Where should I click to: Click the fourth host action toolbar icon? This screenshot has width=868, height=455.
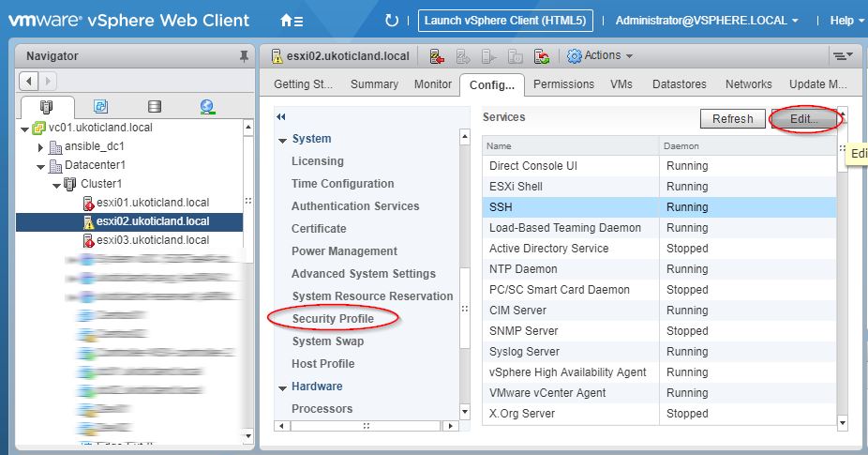(x=515, y=56)
